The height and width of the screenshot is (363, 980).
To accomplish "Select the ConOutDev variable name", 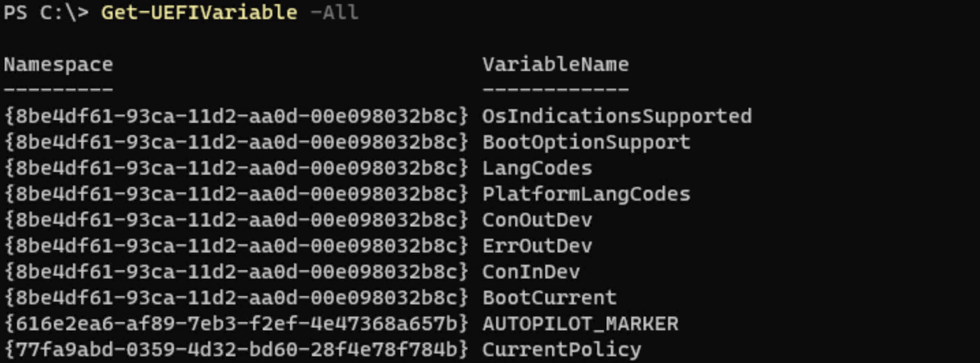I will pyautogui.click(x=537, y=220).
